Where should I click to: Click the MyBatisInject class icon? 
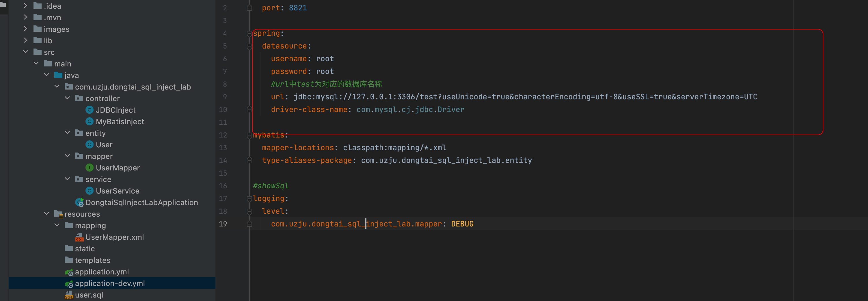89,121
